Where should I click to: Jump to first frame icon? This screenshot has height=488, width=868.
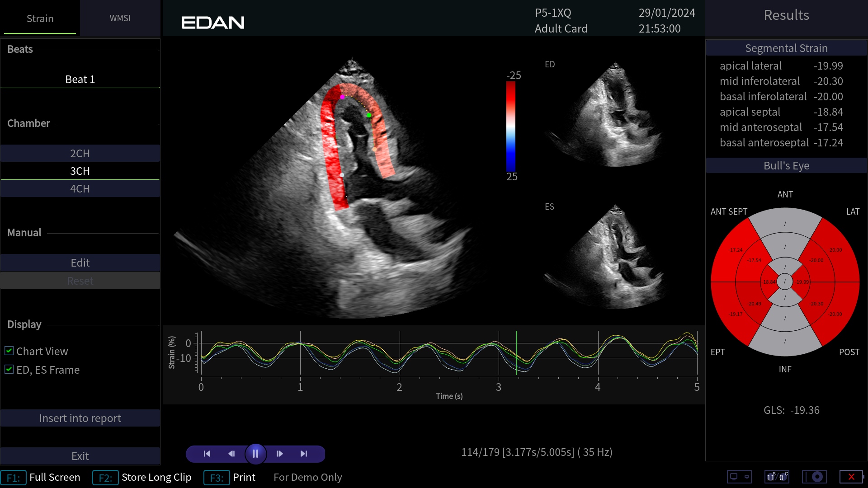coord(207,454)
